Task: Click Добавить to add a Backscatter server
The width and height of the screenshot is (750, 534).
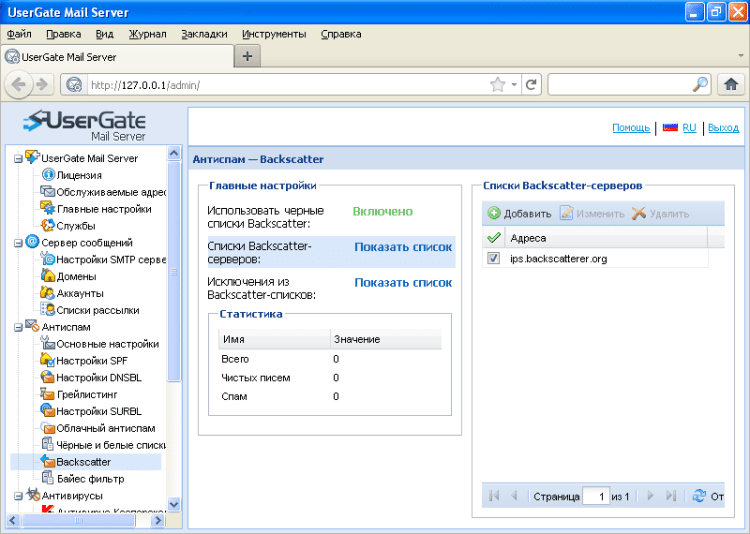Action: (519, 213)
